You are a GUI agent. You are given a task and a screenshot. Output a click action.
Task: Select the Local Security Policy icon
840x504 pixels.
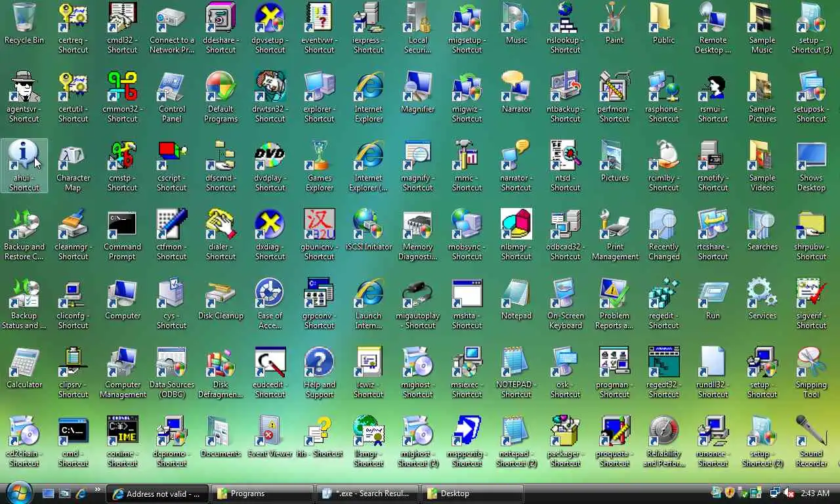418,28
